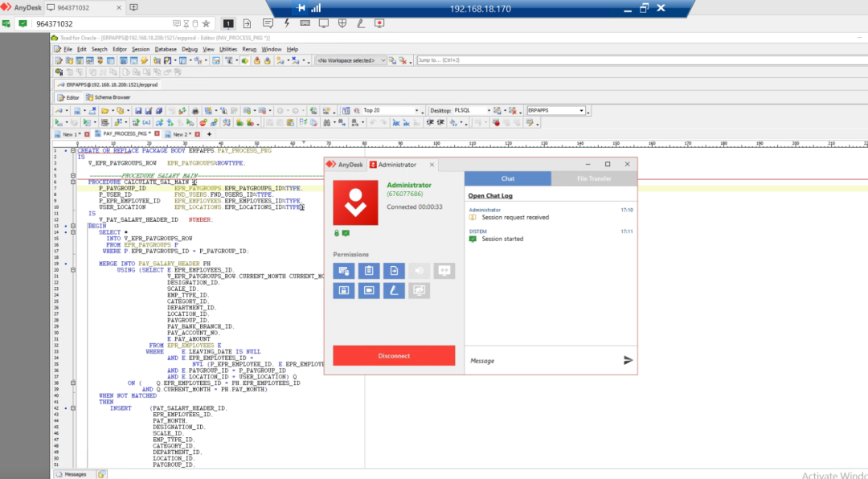
Task: Open the Debug menu in Toad
Action: (190, 49)
